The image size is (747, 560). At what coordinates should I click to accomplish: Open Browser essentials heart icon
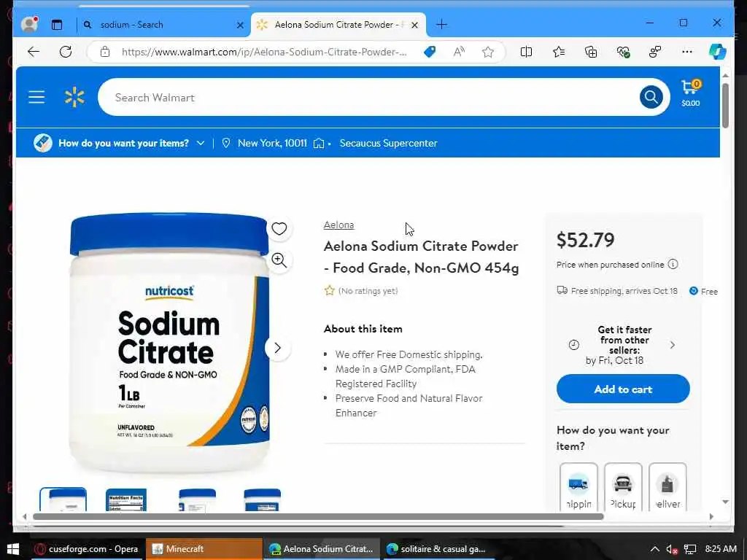(x=623, y=52)
